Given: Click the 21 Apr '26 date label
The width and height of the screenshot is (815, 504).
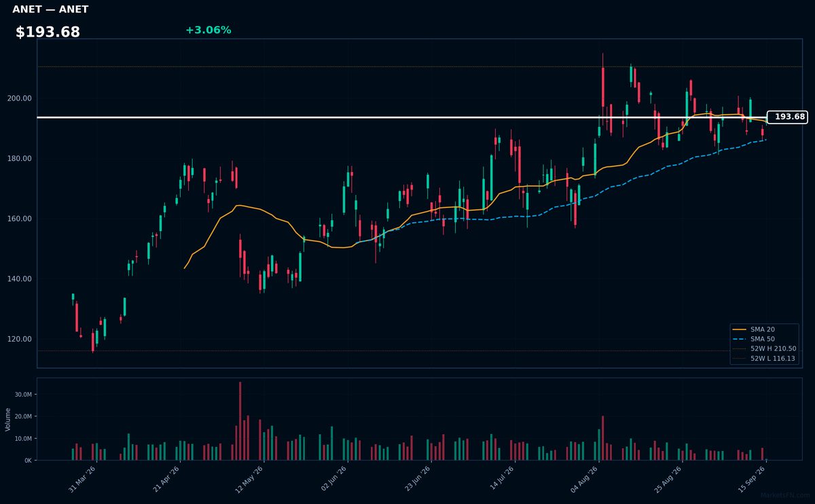Looking at the screenshot, I should (x=166, y=479).
